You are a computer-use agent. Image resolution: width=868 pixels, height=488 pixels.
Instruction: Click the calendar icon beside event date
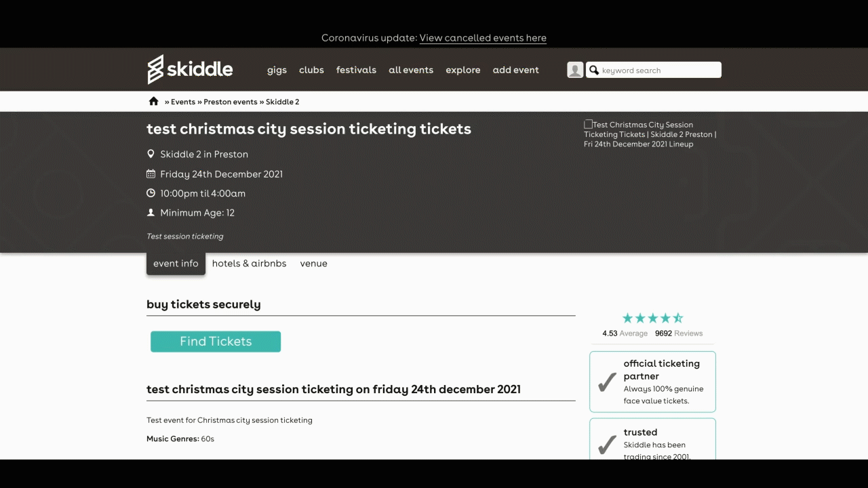point(151,174)
